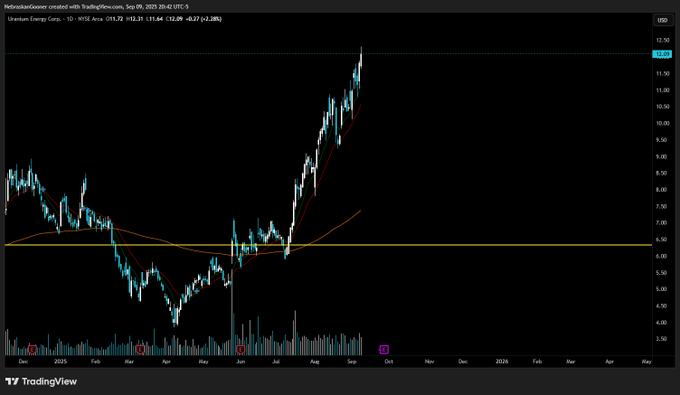This screenshot has width=680, height=395.
Task: Click the 9.00 price axis label
Action: click(x=662, y=157)
